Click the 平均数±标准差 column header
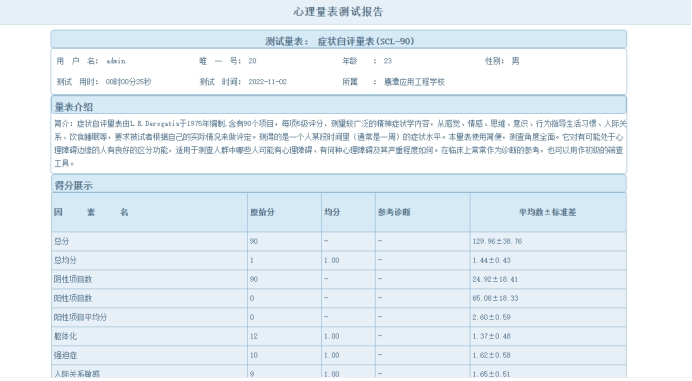 tap(547, 212)
